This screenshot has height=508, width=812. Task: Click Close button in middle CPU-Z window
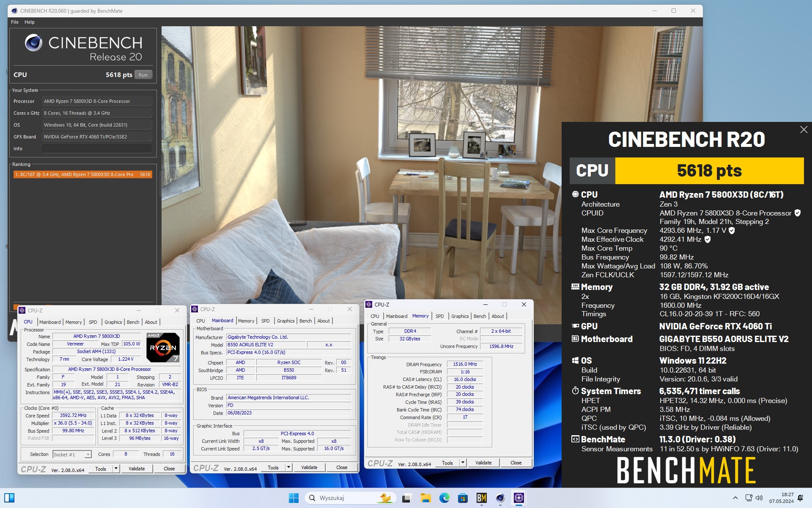click(342, 467)
